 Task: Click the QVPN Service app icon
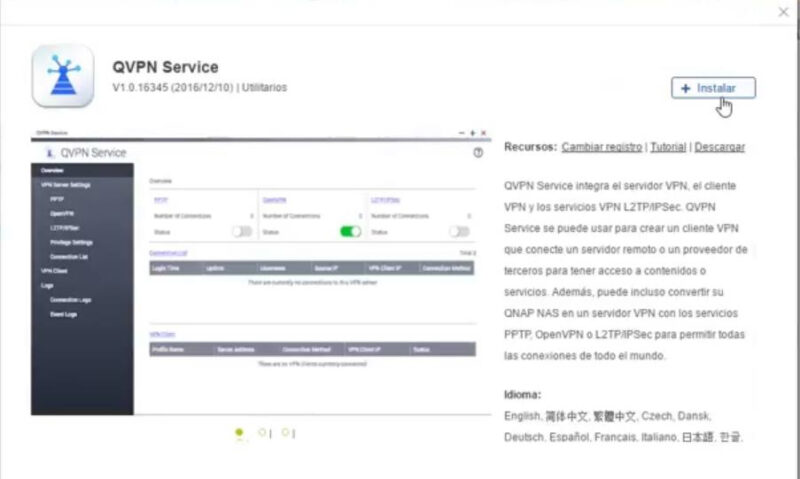pos(63,75)
